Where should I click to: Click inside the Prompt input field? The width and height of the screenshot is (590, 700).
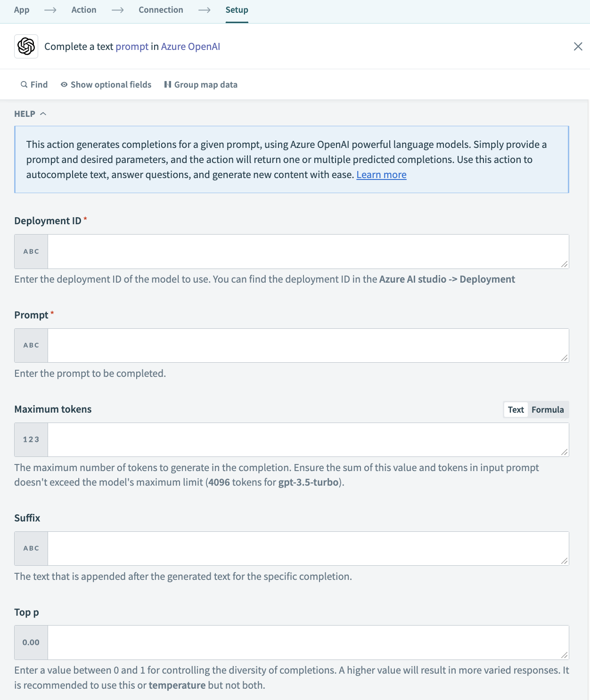[306, 345]
